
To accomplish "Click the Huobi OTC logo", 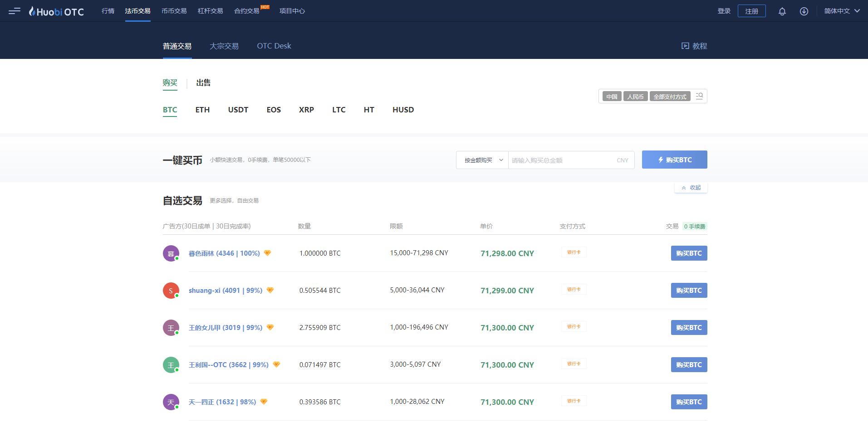I will (x=56, y=11).
